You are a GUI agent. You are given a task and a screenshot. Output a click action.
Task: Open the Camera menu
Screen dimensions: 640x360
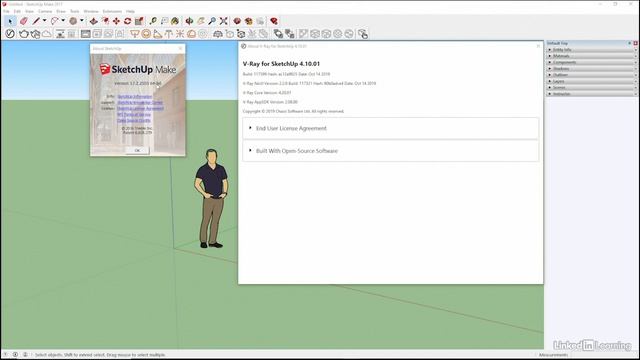click(45, 11)
